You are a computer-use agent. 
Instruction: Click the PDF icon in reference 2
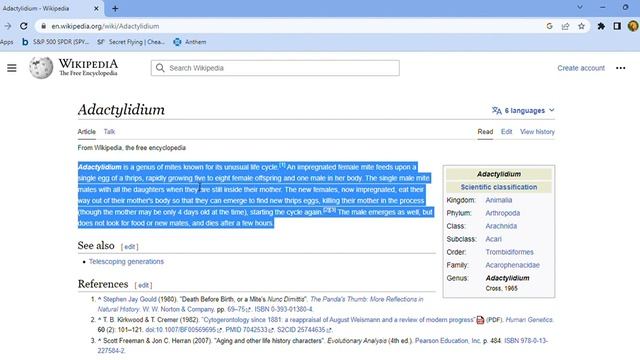(480, 320)
